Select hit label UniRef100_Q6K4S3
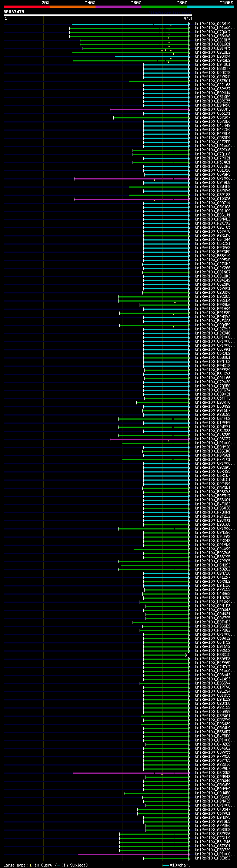Screen dimensions: 237x868 point(213,471)
